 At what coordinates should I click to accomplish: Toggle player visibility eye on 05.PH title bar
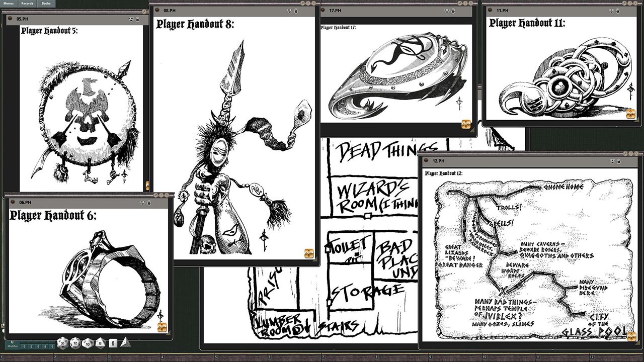point(131,19)
